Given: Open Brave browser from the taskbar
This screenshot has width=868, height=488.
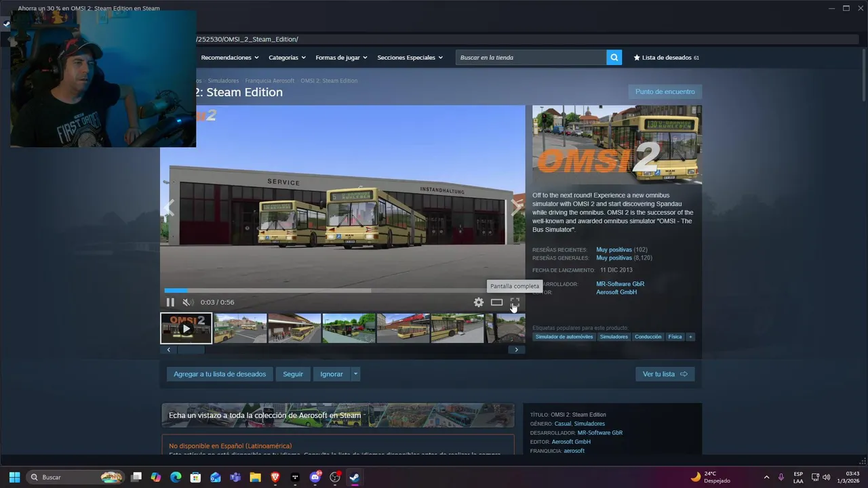Looking at the screenshot, I should [x=275, y=477].
